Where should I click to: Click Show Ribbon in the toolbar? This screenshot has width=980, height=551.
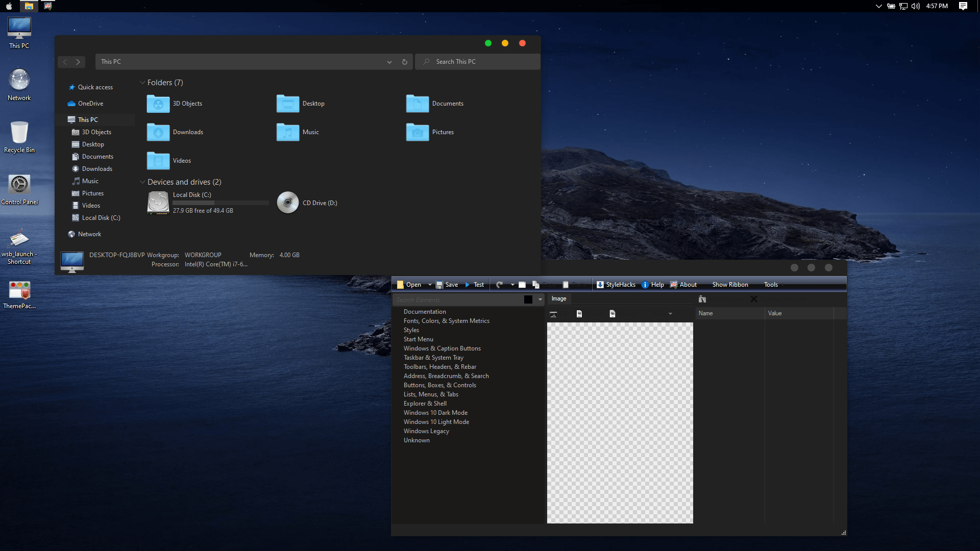pyautogui.click(x=730, y=285)
